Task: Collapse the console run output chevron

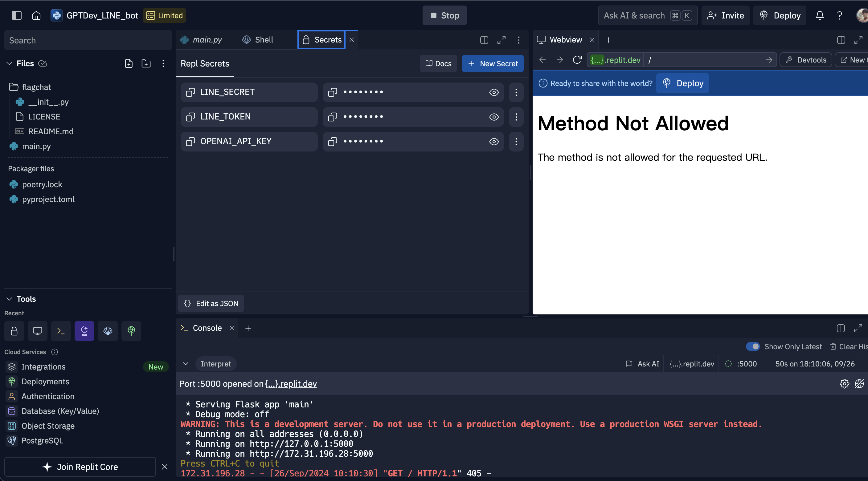Action: pos(185,364)
